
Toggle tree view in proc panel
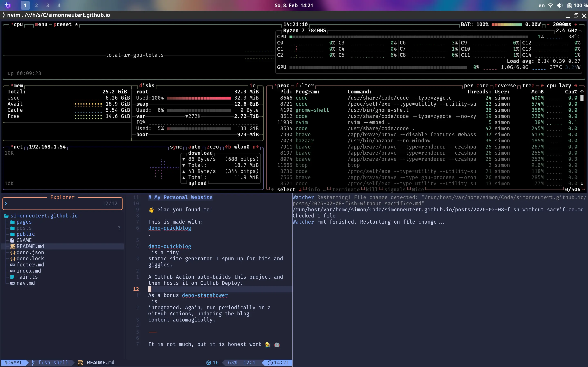click(x=528, y=86)
